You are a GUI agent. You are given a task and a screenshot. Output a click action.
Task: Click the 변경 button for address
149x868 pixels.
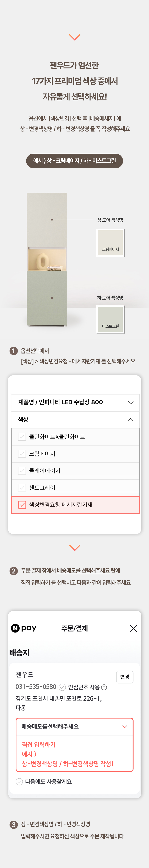125,677
